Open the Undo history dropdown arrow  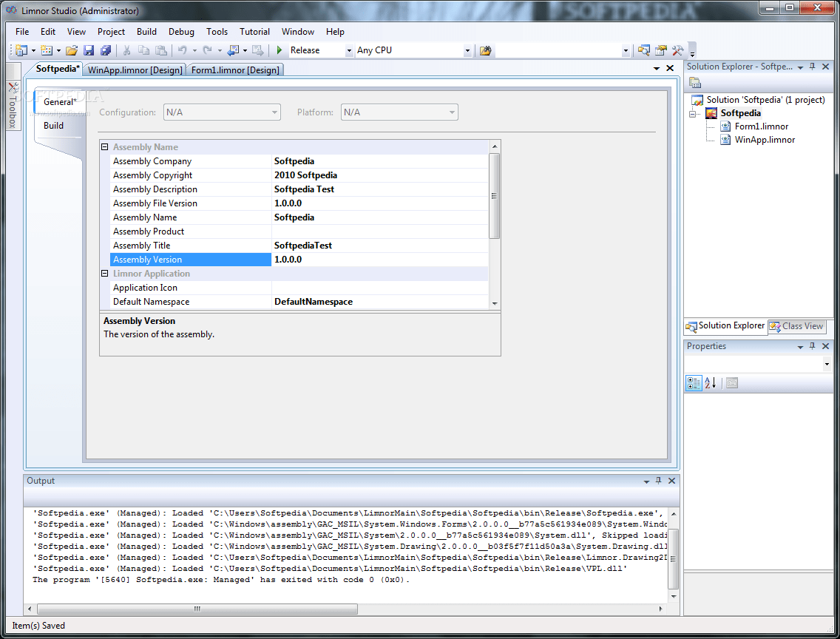[x=194, y=50]
